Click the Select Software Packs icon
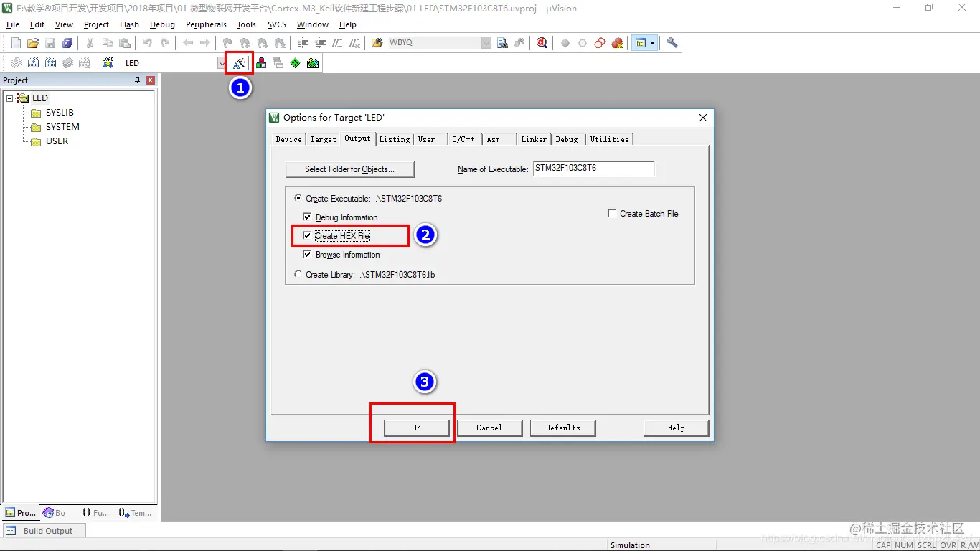This screenshot has height=551, width=980. tap(313, 63)
